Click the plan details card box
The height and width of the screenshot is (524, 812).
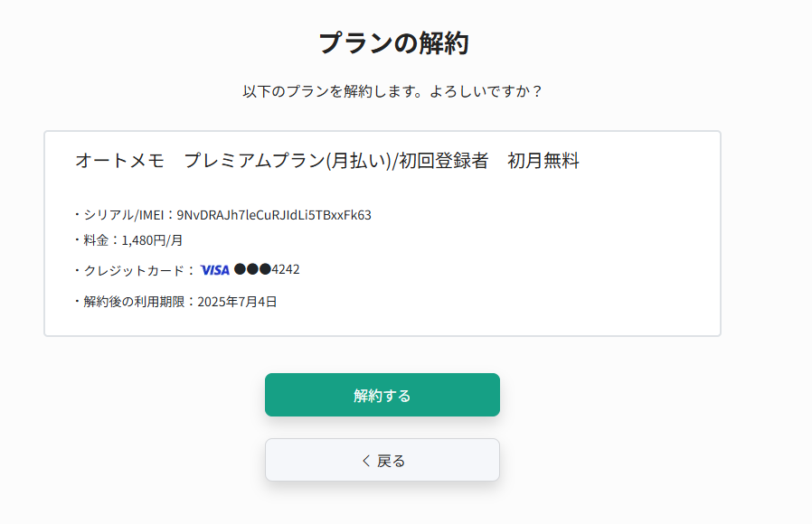tap(382, 233)
